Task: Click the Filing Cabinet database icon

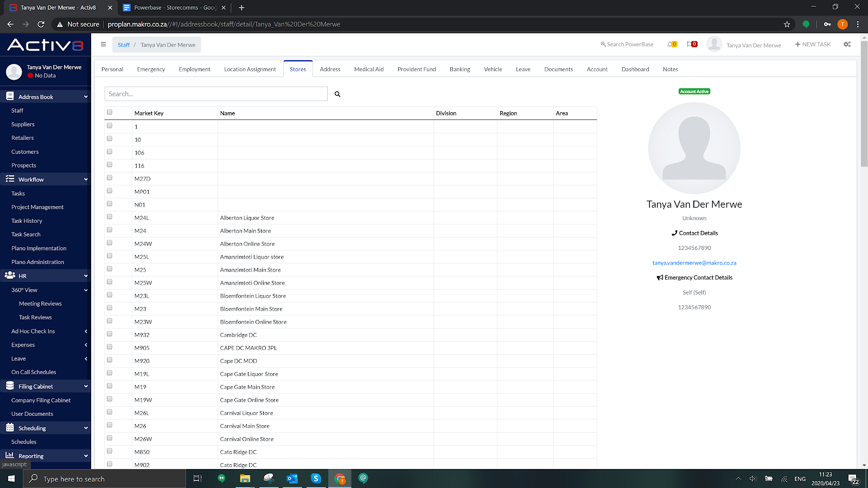Action: click(x=10, y=386)
